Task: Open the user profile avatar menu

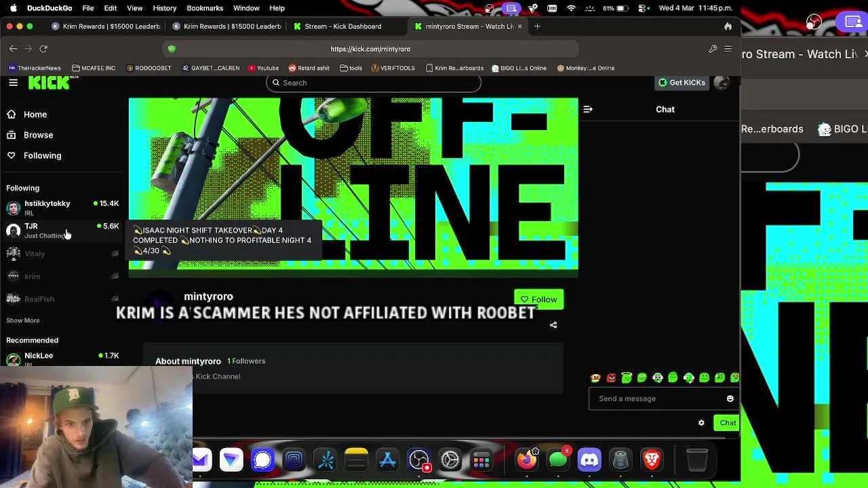Action: (x=722, y=83)
